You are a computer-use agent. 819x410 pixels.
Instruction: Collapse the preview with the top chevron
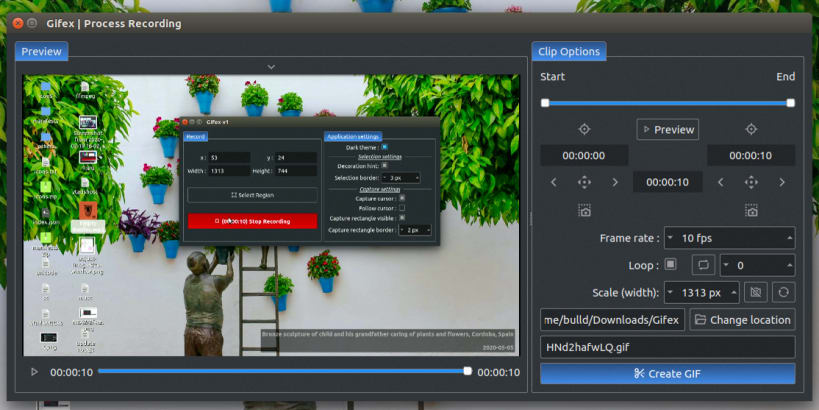[271, 67]
